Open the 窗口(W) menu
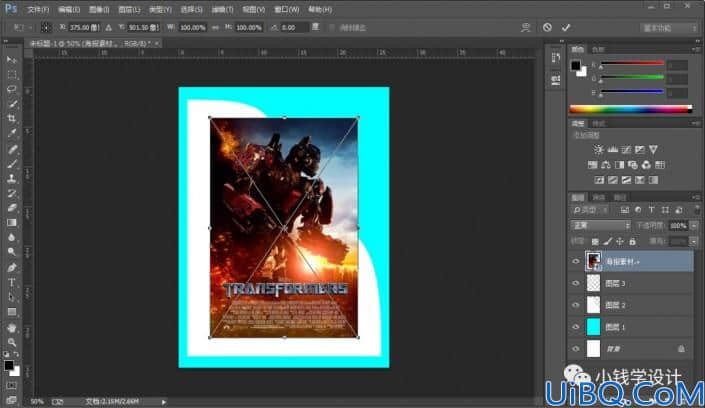 (x=286, y=9)
